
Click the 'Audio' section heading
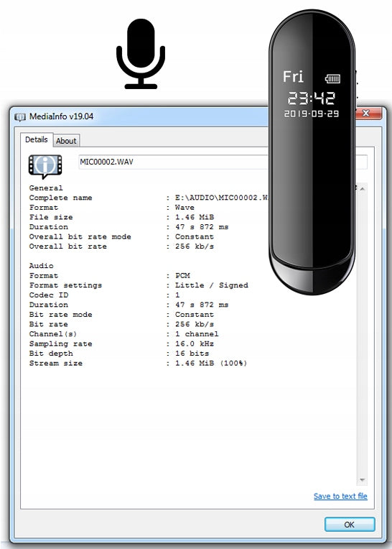click(41, 266)
